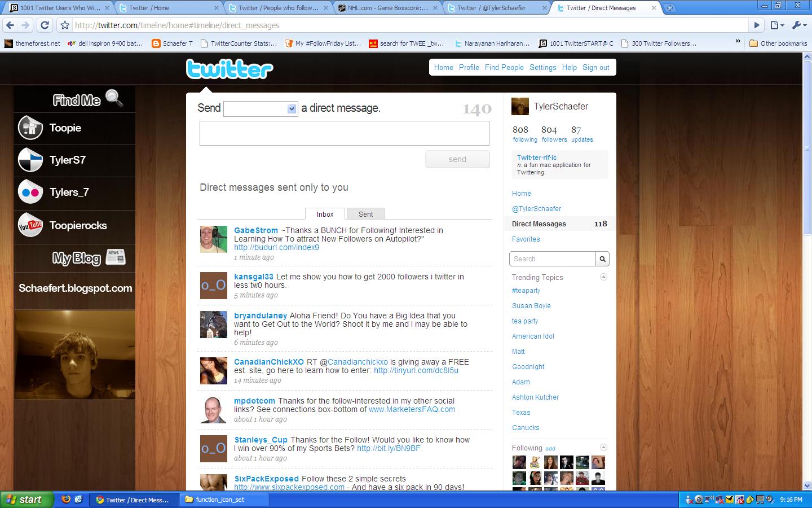
Task: Open the Chrome wrench tools menu
Action: (x=799, y=25)
